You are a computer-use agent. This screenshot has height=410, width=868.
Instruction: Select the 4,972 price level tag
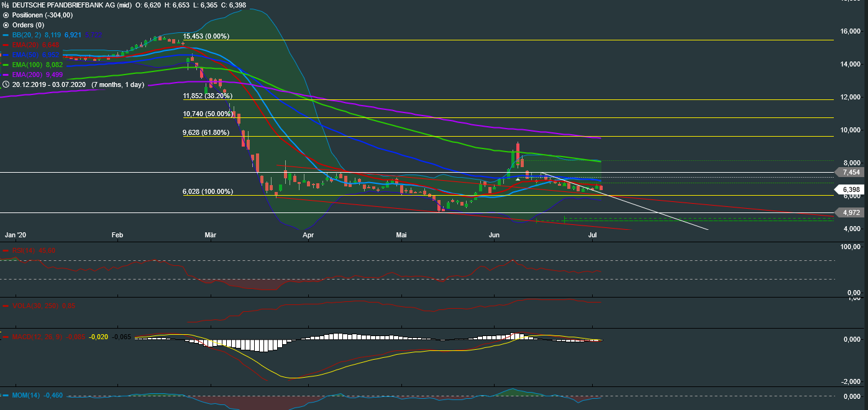[848, 213]
